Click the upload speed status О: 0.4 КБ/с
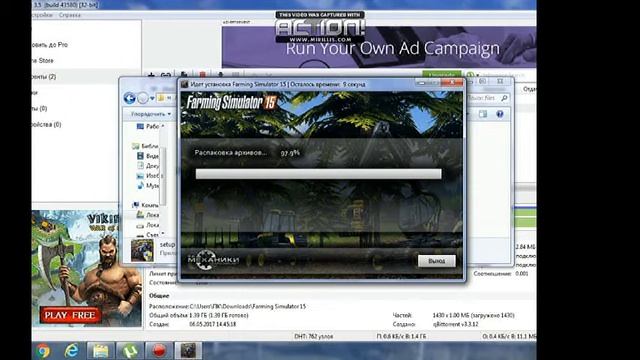Viewport: 640px width, 360px height. [509, 336]
